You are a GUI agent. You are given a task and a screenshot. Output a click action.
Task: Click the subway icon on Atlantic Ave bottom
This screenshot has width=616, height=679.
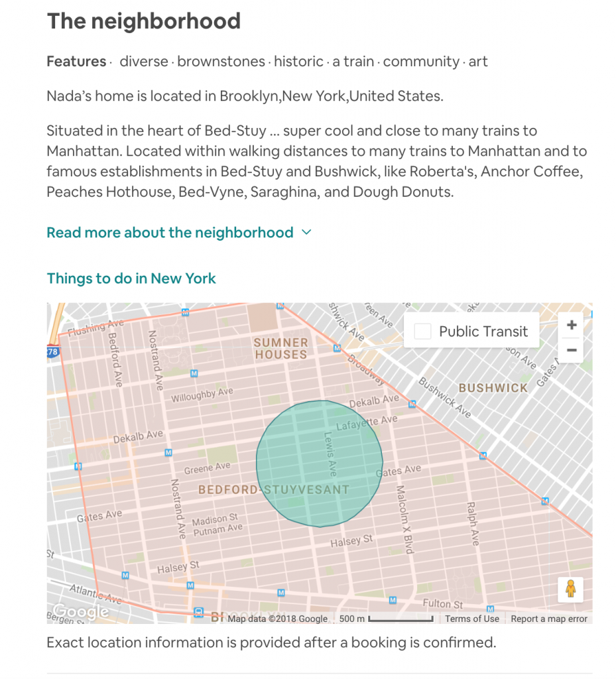coord(198,612)
